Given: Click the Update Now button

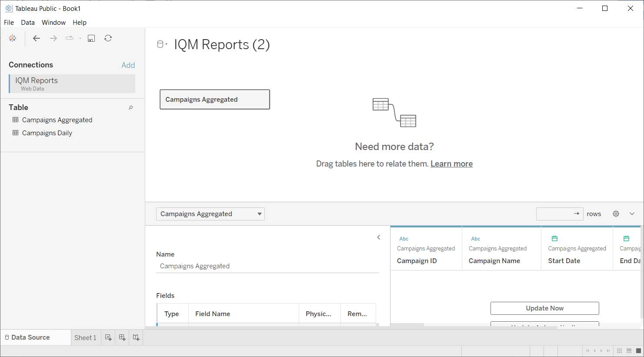Looking at the screenshot, I should point(544,308).
